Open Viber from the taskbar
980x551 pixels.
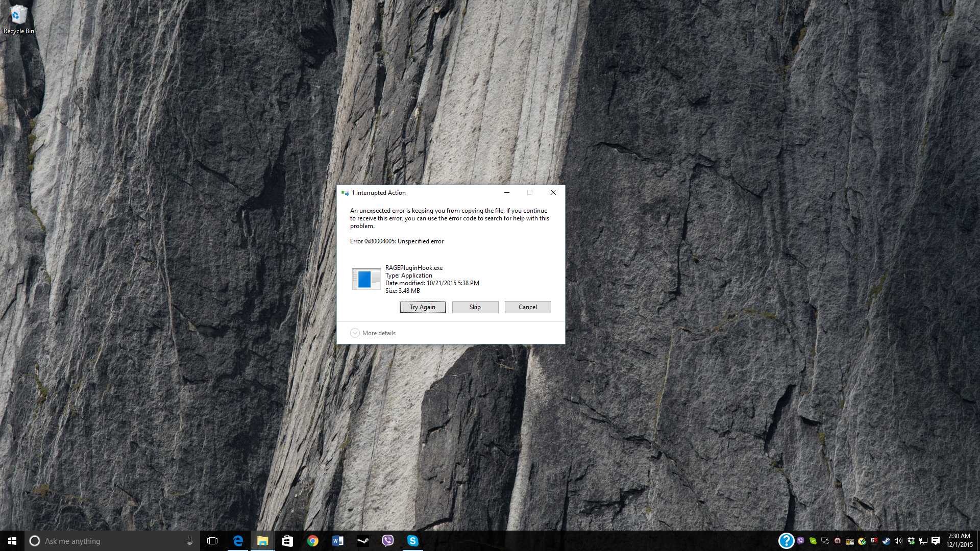(388, 541)
